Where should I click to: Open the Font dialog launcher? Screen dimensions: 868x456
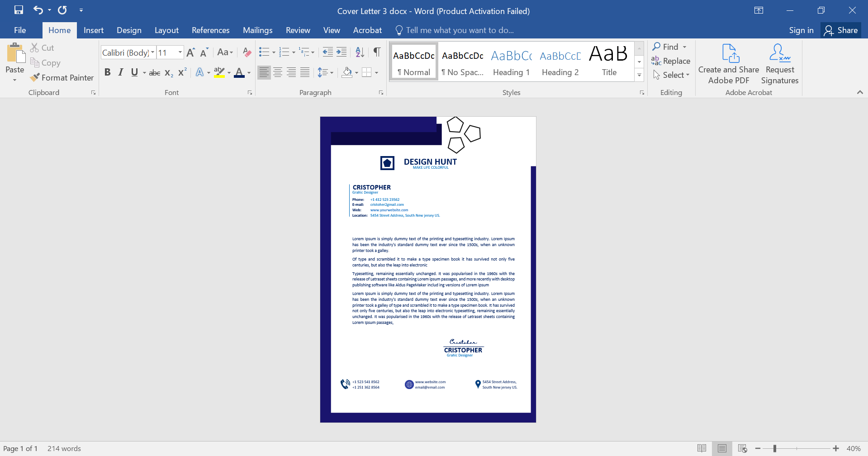[249, 92]
